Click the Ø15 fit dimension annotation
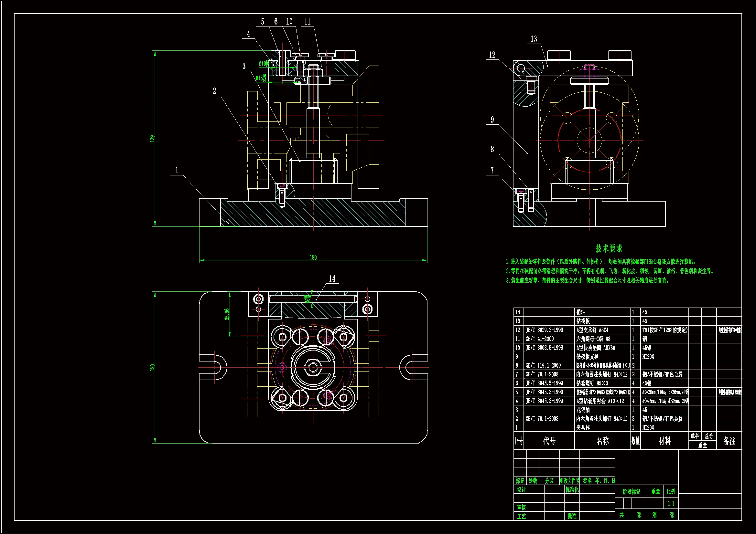 pos(261,78)
